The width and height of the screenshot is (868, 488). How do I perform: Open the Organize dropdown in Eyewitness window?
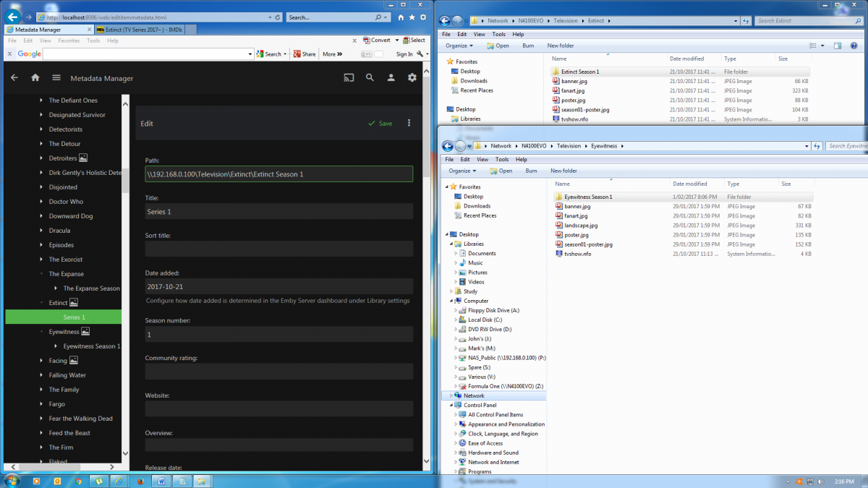(462, 171)
